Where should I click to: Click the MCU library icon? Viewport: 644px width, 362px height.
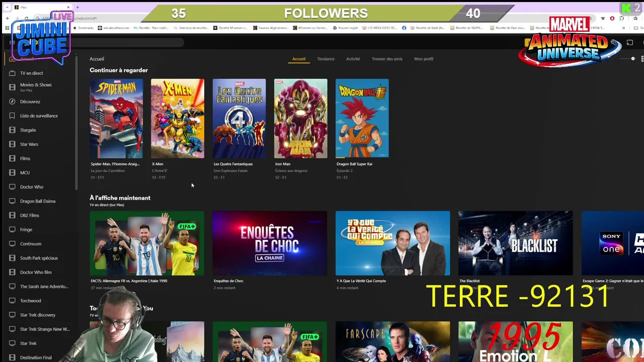click(x=12, y=172)
